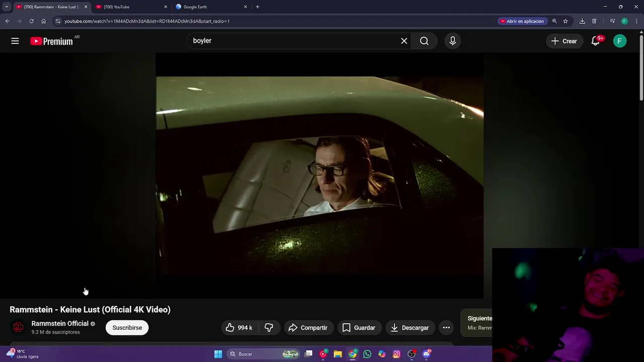Bookmark this page with the star
The width and height of the screenshot is (644, 362).
[566, 21]
